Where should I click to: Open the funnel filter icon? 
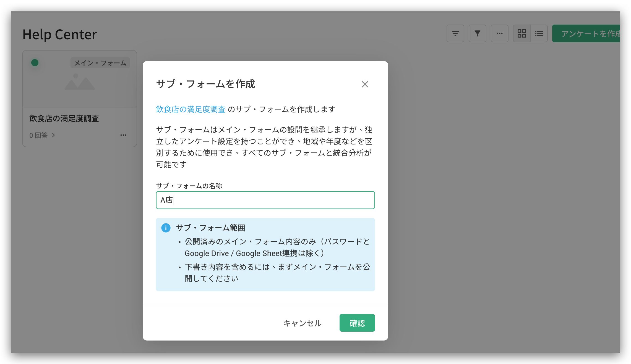pyautogui.click(x=477, y=34)
